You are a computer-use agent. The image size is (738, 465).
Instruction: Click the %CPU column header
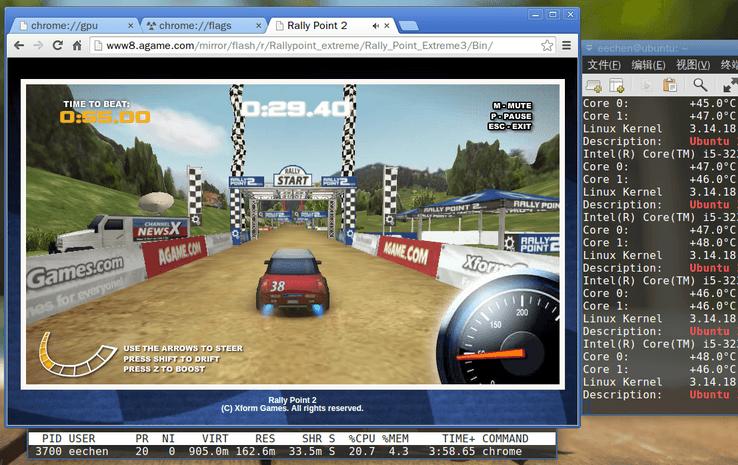[361, 439]
